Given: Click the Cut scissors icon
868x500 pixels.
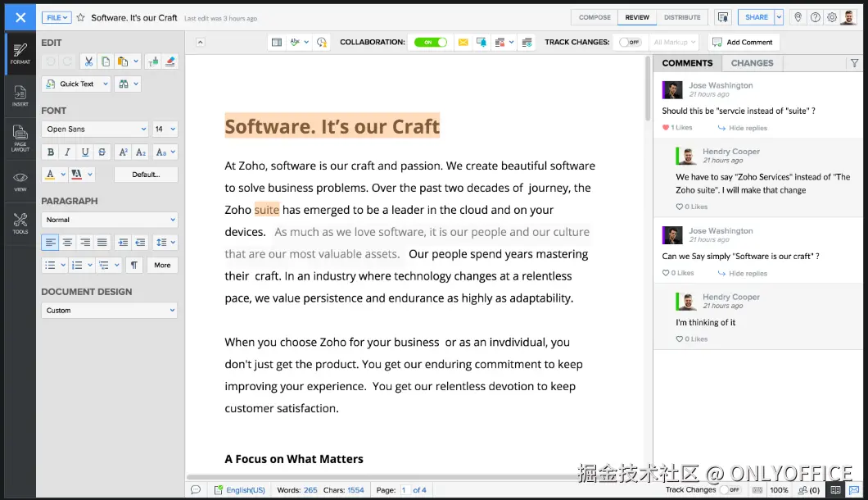Looking at the screenshot, I should pyautogui.click(x=88, y=61).
